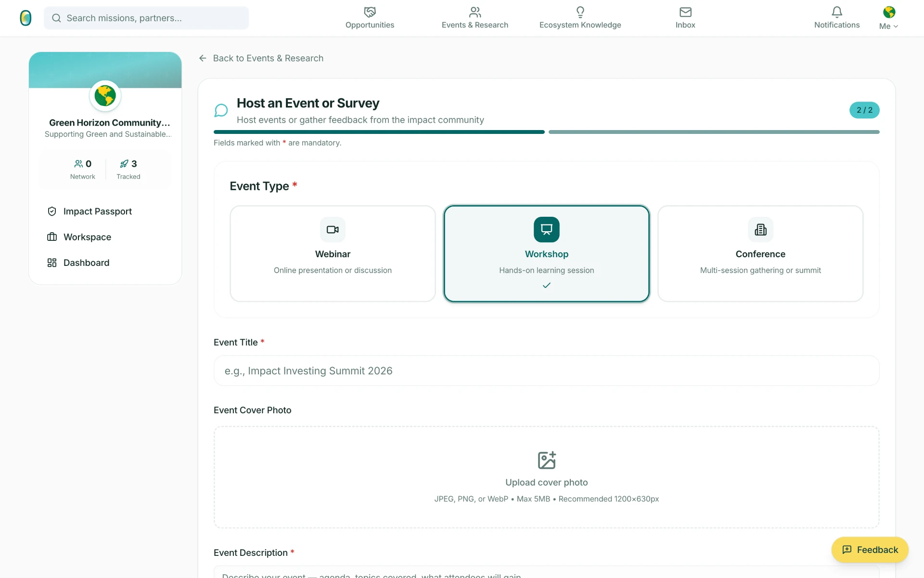
Task: Click the Dashboard grid icon
Action: 52,263
